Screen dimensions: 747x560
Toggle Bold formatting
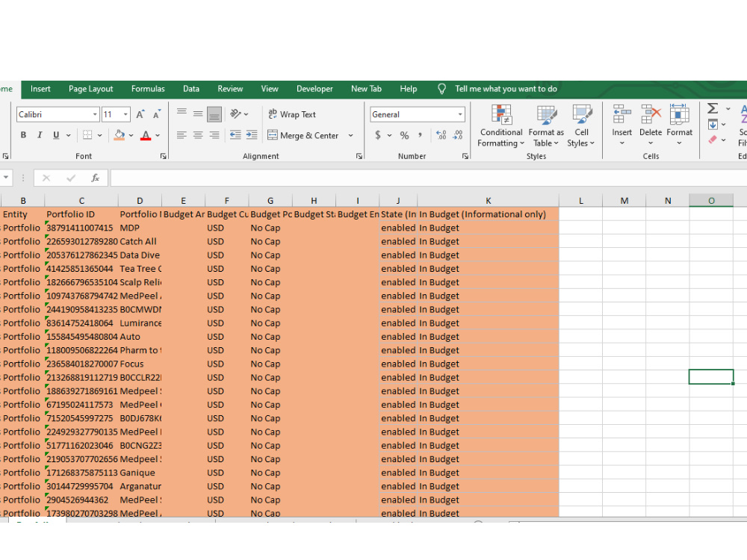point(23,135)
